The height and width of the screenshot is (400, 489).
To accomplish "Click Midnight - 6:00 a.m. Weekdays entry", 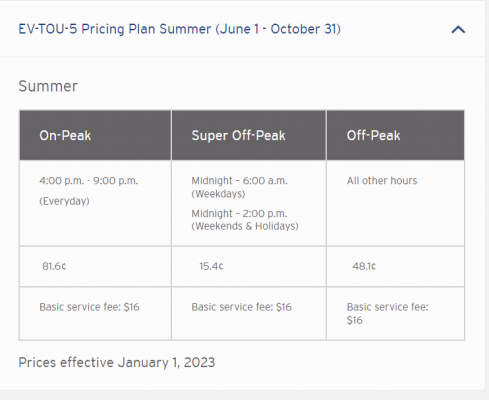I will coord(239,187).
